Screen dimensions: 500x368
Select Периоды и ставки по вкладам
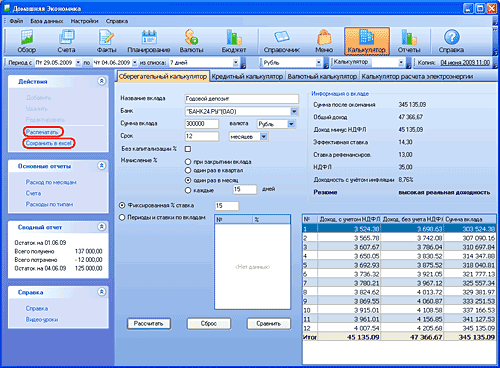pos(122,217)
